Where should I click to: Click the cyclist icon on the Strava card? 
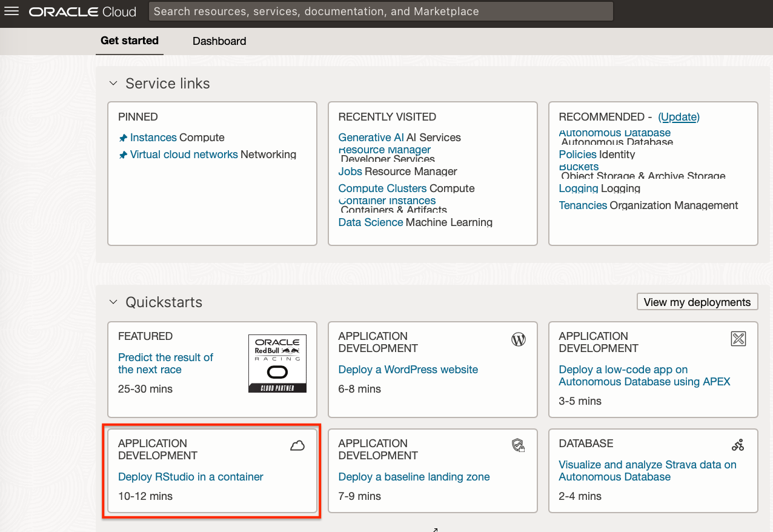[x=738, y=446]
